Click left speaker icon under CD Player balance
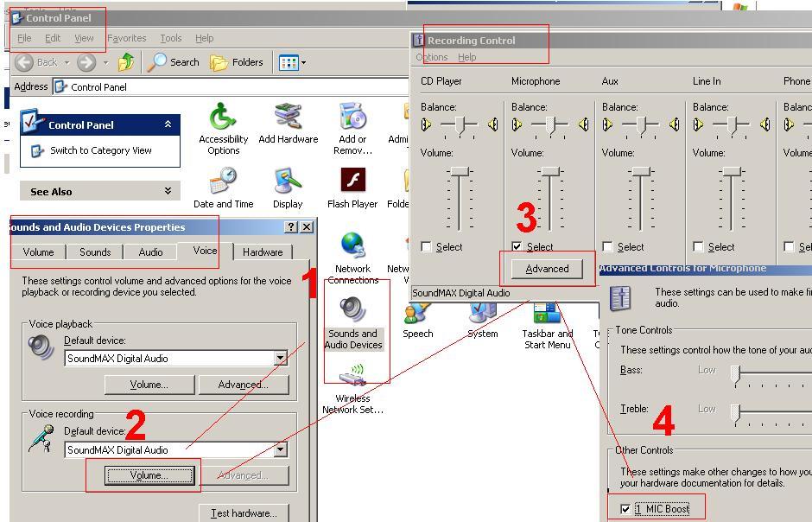The height and width of the screenshot is (522, 812). point(426,124)
